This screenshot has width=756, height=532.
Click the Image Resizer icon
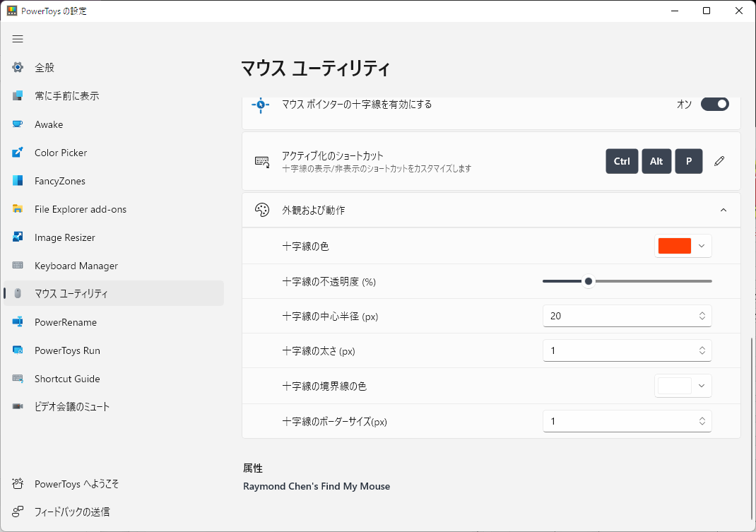pyautogui.click(x=18, y=237)
